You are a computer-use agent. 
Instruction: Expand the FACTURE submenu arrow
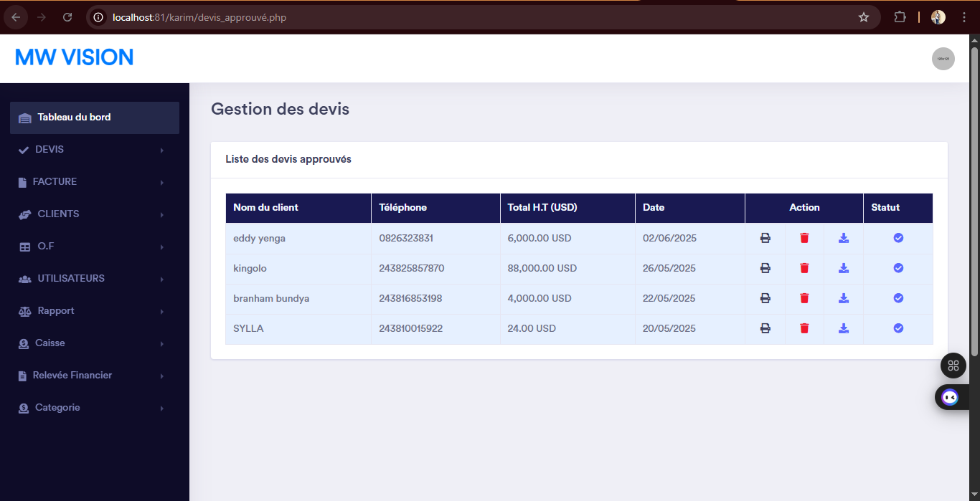pyautogui.click(x=162, y=183)
